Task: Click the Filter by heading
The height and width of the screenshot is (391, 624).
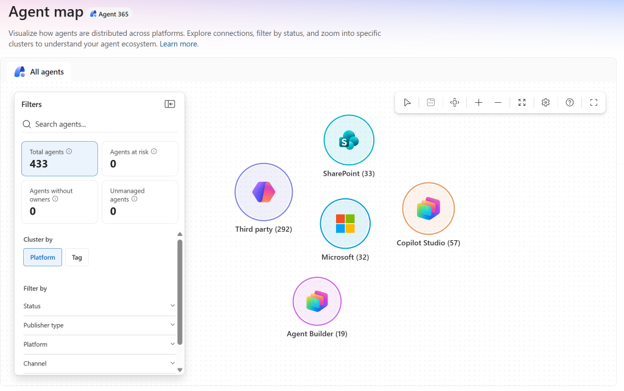Action: [x=35, y=288]
